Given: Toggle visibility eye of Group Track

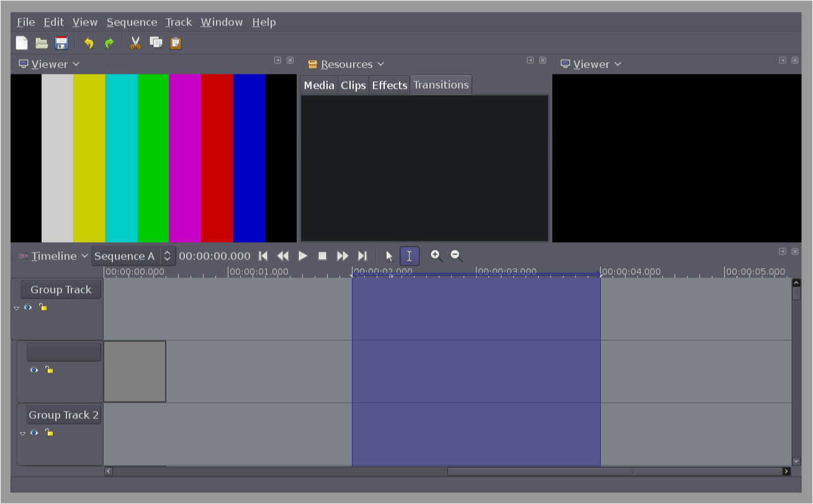Looking at the screenshot, I should [x=28, y=307].
